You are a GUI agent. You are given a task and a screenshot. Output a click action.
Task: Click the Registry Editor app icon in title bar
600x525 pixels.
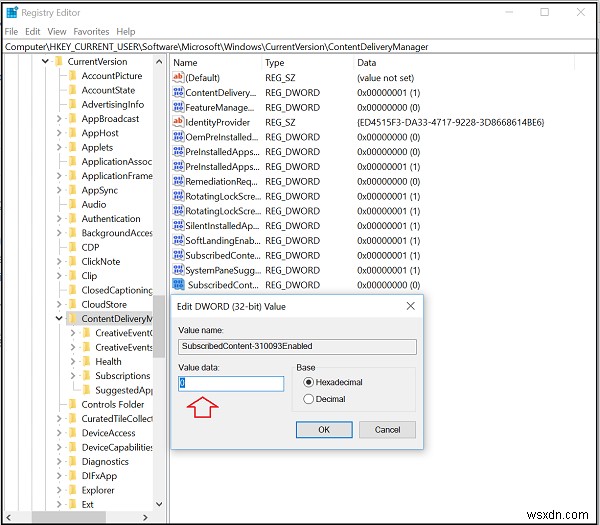pos(12,12)
